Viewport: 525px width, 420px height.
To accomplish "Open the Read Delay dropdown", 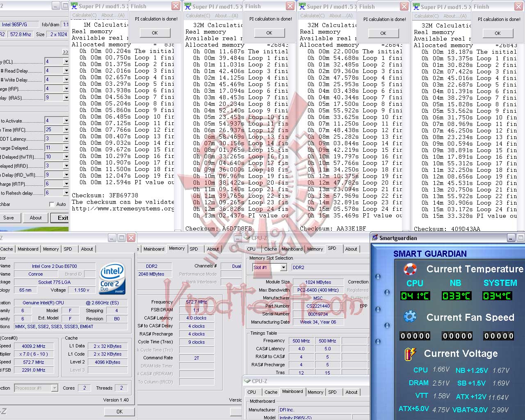I will (x=66, y=71).
